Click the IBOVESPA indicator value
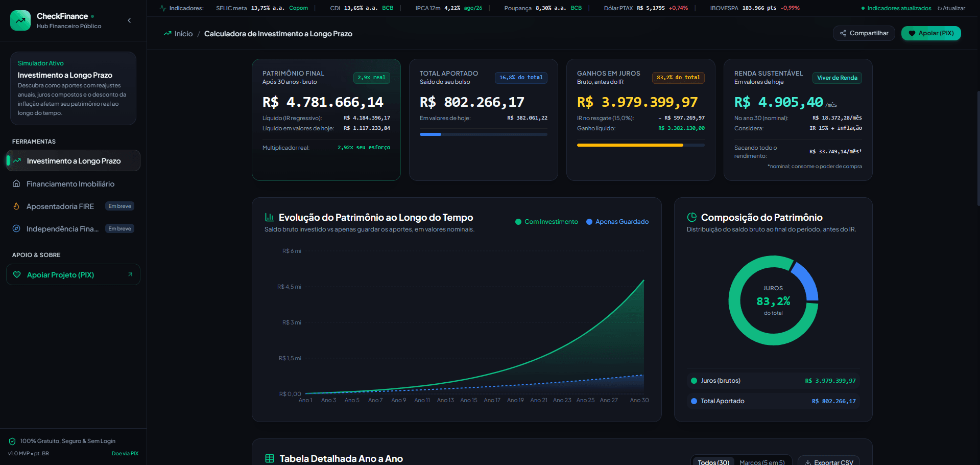 tap(759, 8)
